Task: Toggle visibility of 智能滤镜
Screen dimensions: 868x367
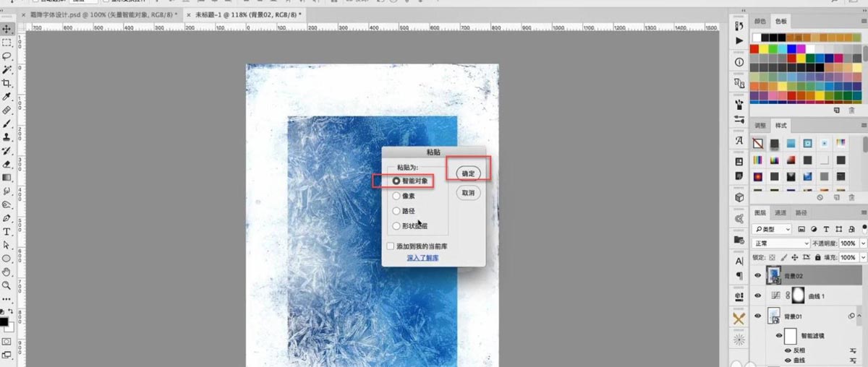Action: [779, 336]
